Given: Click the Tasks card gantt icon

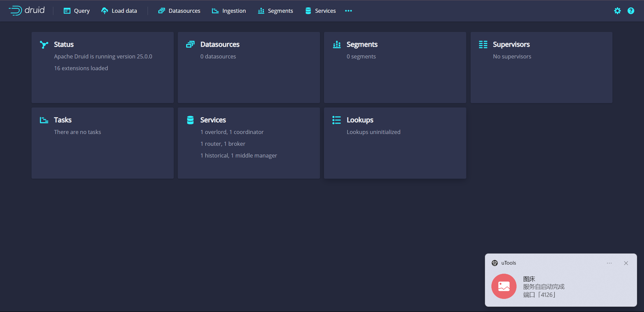Looking at the screenshot, I should coord(44,120).
